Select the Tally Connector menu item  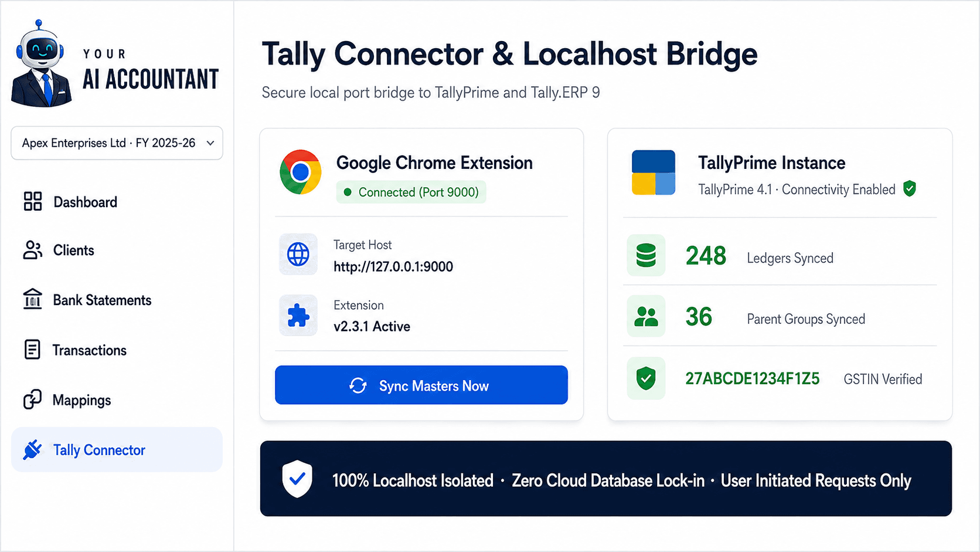coord(117,449)
